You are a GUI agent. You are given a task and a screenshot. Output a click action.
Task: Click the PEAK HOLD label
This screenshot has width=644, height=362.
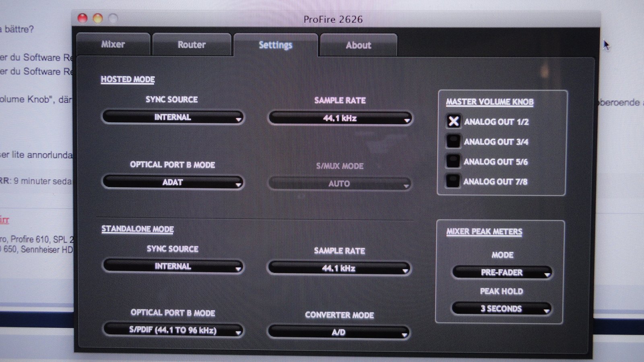[x=502, y=292]
